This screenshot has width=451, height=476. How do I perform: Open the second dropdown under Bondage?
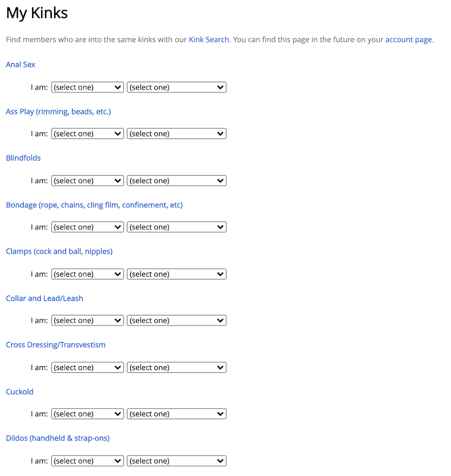click(176, 228)
